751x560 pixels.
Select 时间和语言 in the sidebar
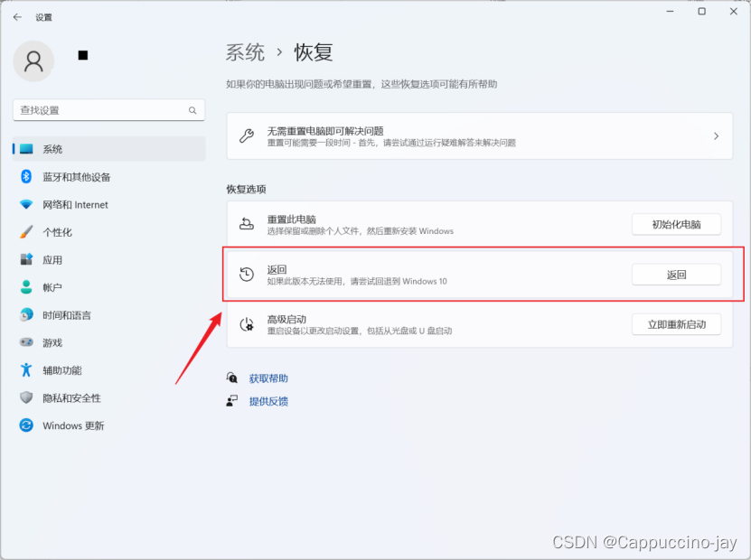[109, 314]
